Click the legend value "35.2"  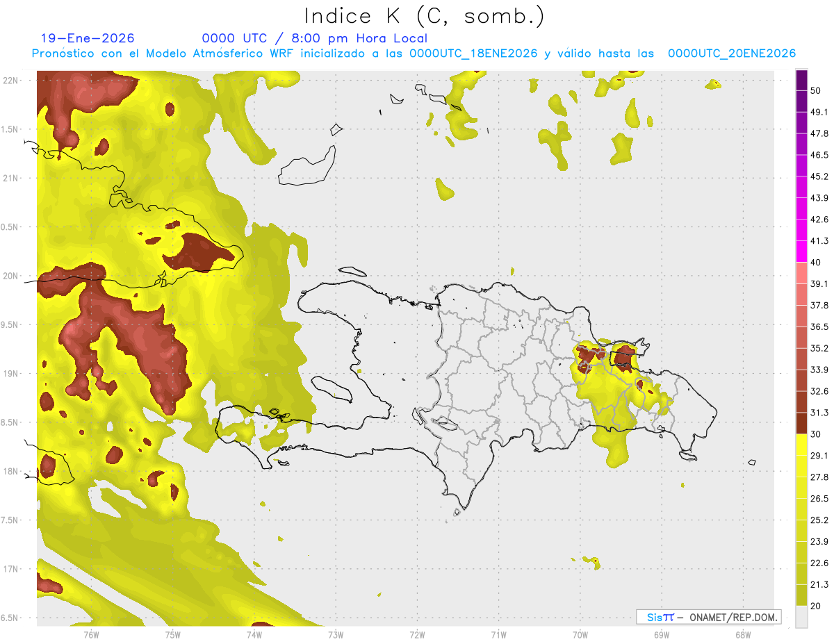point(819,348)
